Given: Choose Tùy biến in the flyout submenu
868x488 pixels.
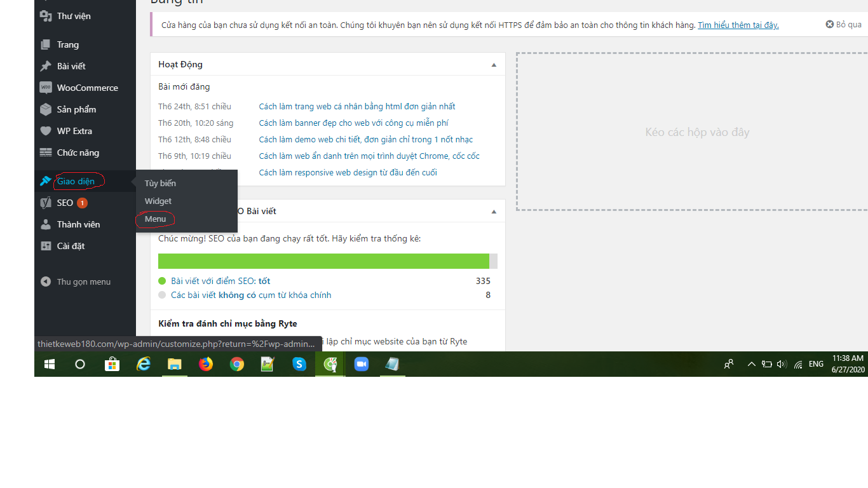Looking at the screenshot, I should [160, 183].
